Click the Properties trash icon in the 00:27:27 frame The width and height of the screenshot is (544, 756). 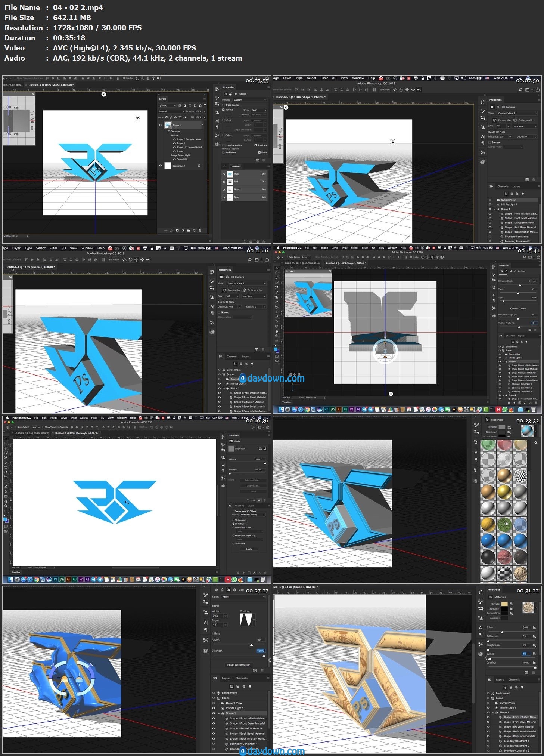[262, 670]
